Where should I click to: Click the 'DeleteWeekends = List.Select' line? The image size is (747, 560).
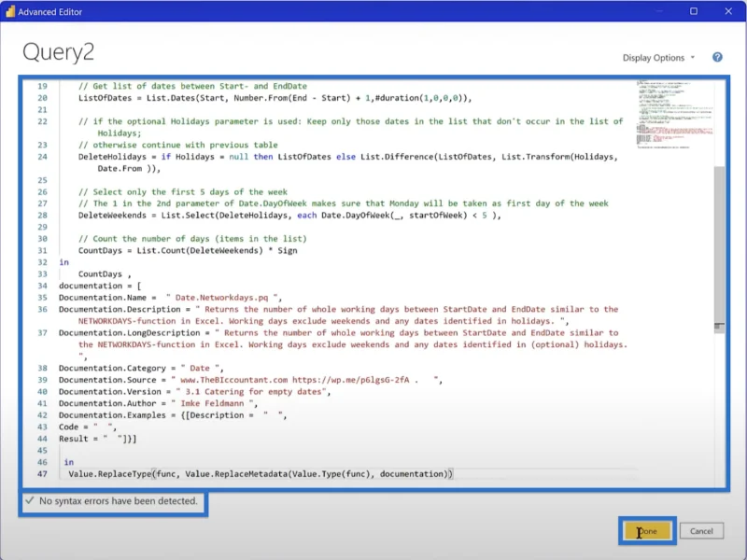(x=289, y=216)
